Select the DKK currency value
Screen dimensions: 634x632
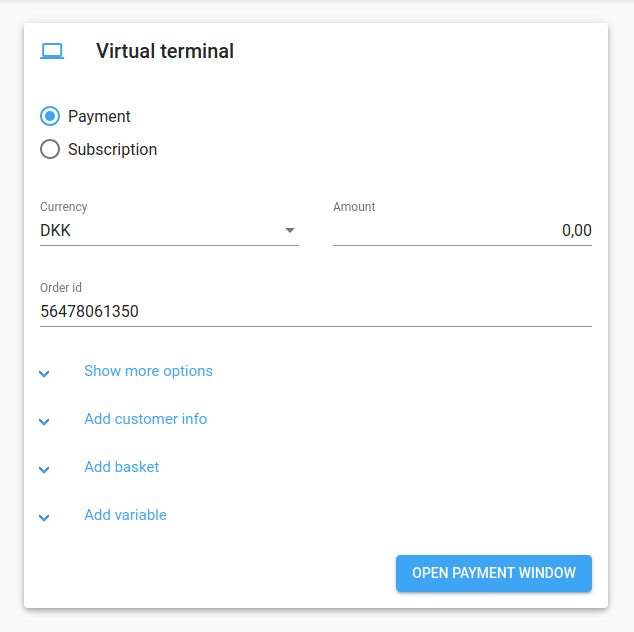[55, 230]
